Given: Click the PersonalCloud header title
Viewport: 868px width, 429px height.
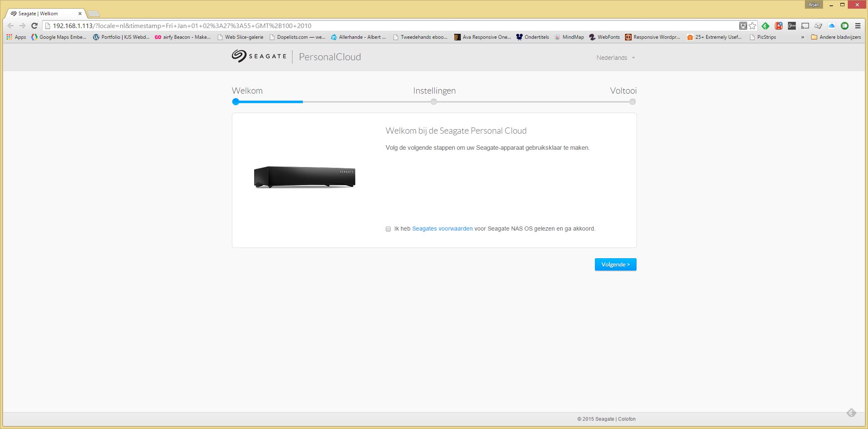Looking at the screenshot, I should click(x=330, y=57).
